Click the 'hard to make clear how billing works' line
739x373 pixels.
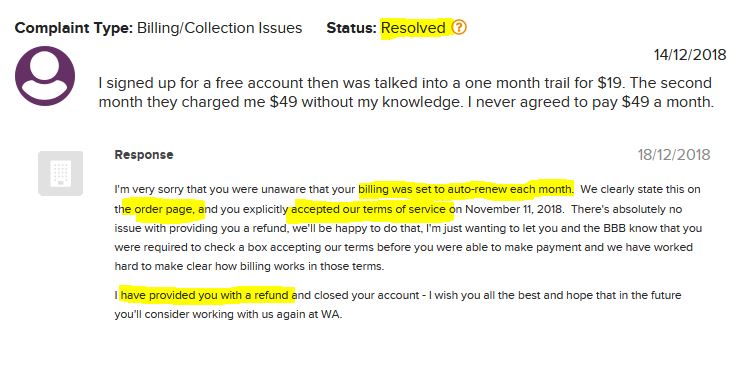249,266
